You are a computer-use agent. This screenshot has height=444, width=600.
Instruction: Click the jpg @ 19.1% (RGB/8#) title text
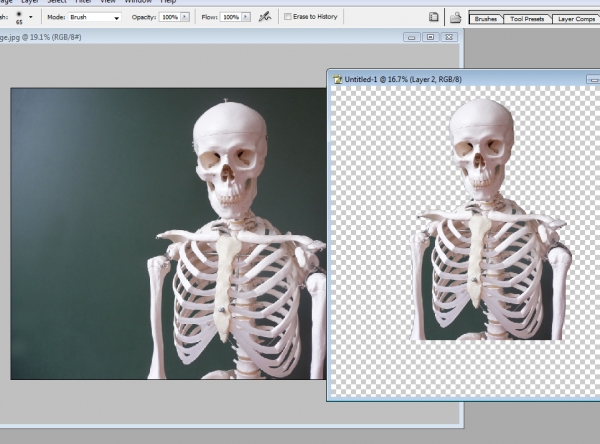point(41,37)
